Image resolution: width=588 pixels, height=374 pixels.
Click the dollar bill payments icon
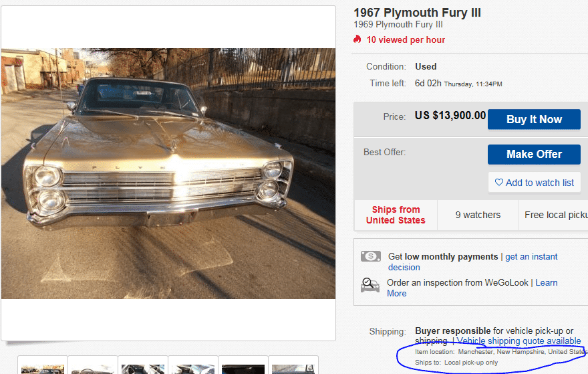click(x=370, y=256)
